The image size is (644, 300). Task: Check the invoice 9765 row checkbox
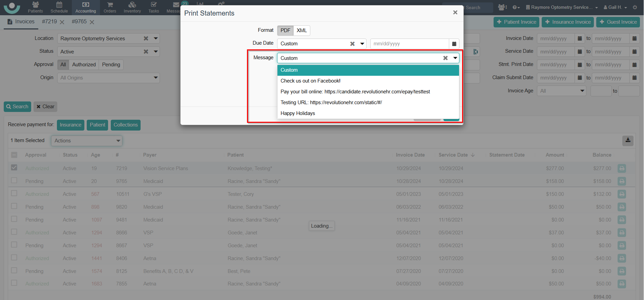coord(14,181)
